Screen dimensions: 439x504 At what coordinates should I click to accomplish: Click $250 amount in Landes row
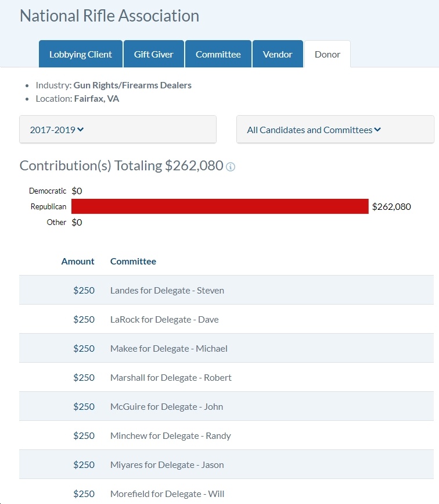(x=84, y=290)
